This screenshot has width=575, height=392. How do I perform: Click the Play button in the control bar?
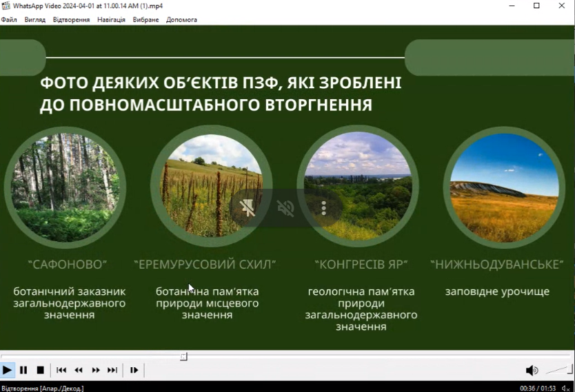tap(7, 370)
